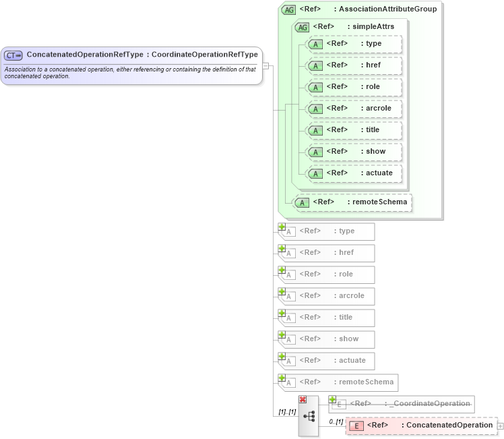The image size is (504, 439).
Task: Expand the ConcatenatedOperation element
Action: coord(501,426)
